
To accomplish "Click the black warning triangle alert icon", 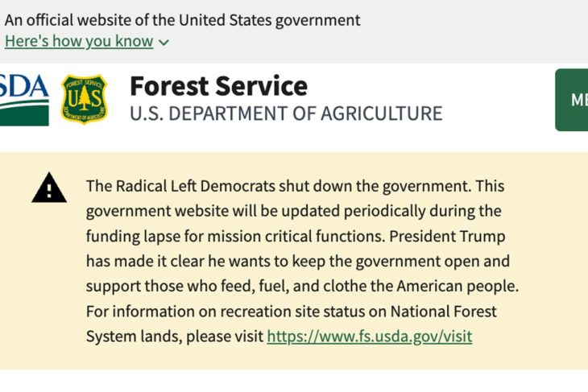I will [x=49, y=188].
